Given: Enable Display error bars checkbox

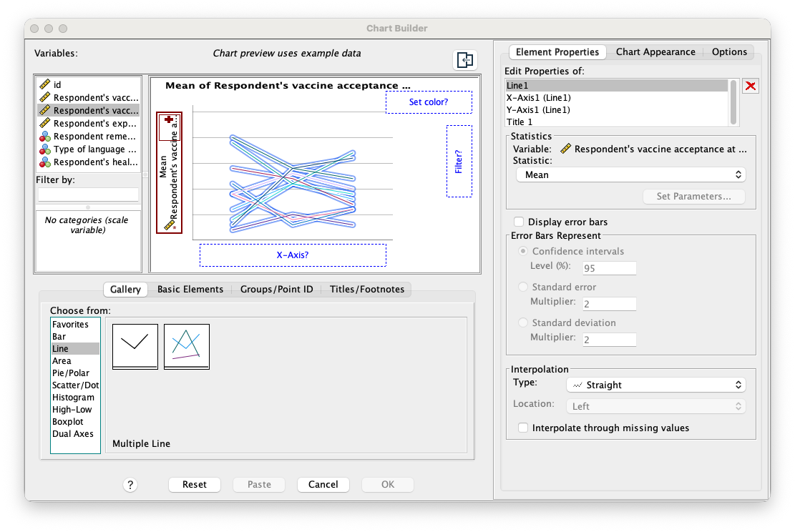Looking at the screenshot, I should [519, 222].
